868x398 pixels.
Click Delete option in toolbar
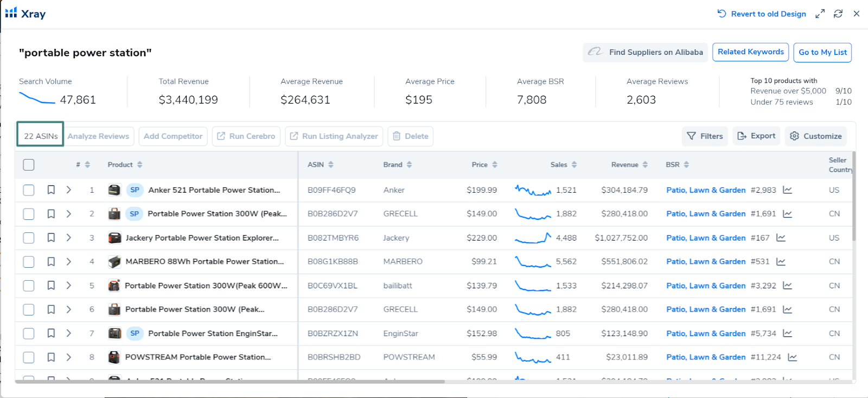(411, 136)
